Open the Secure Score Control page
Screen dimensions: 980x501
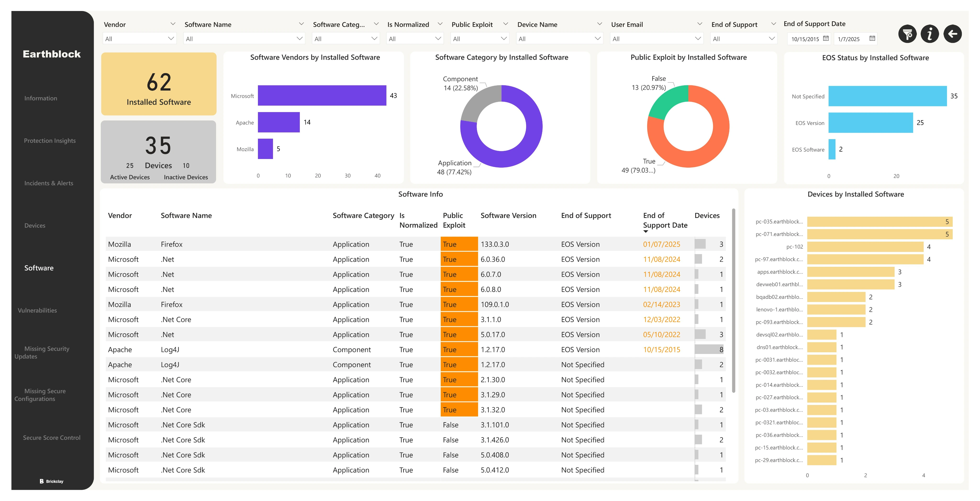pyautogui.click(x=52, y=438)
